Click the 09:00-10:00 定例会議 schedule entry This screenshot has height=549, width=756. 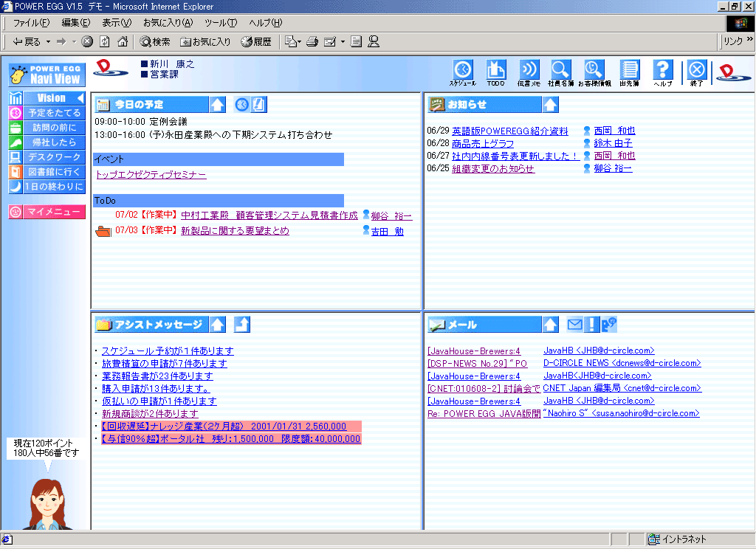[x=141, y=122]
